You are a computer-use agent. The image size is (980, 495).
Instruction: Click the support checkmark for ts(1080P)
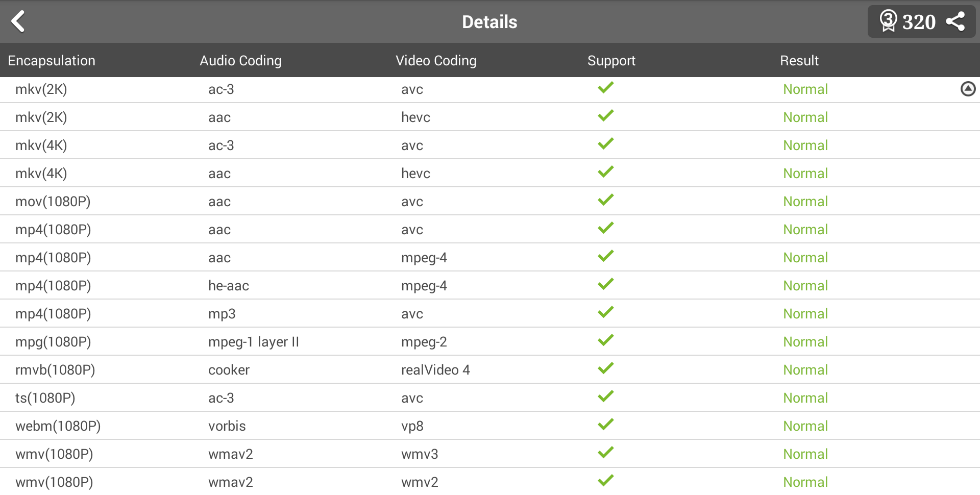(606, 397)
